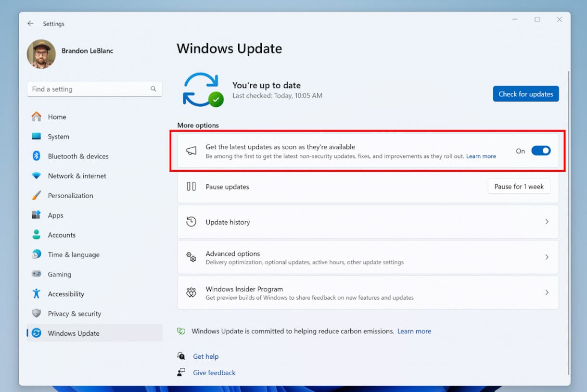The image size is (587, 392).
Task: Open Privacy & security label
Action: [x=75, y=314]
